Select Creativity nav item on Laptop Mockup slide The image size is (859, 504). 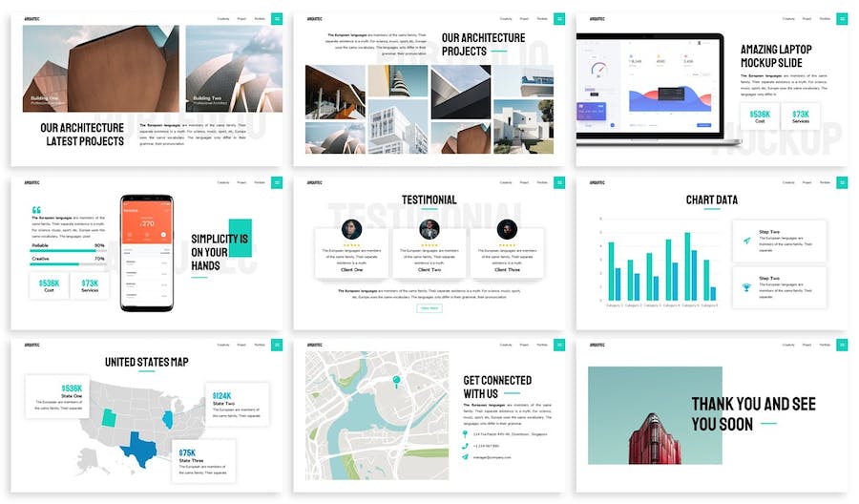click(x=788, y=19)
